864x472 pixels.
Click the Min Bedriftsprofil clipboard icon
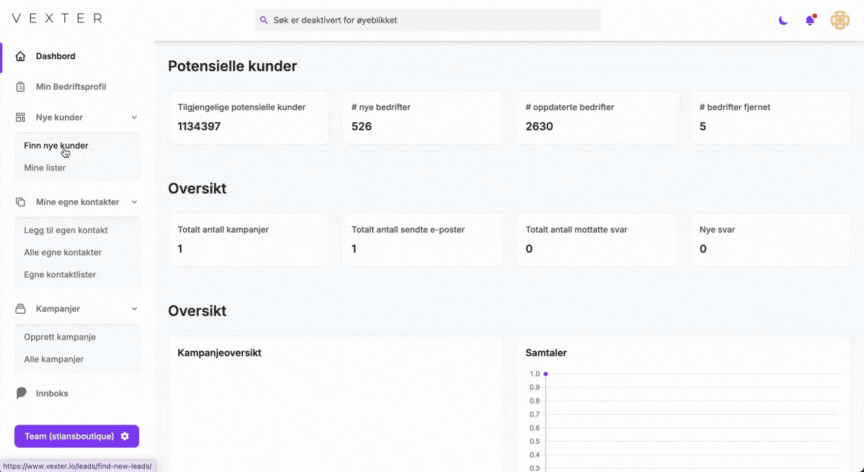click(x=20, y=86)
